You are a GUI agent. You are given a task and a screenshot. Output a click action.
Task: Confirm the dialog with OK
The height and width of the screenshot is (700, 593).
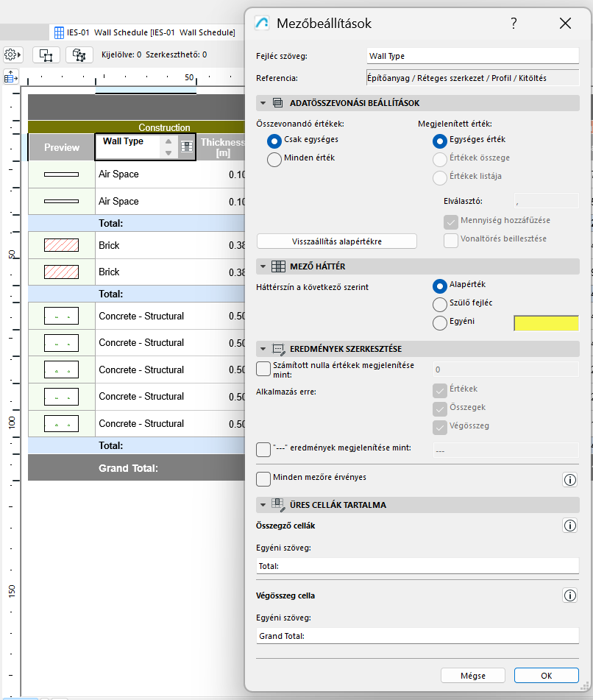pyautogui.click(x=546, y=675)
